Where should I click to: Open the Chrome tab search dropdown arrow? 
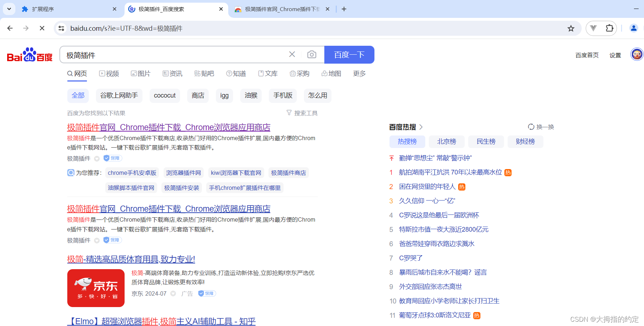pos(9,9)
